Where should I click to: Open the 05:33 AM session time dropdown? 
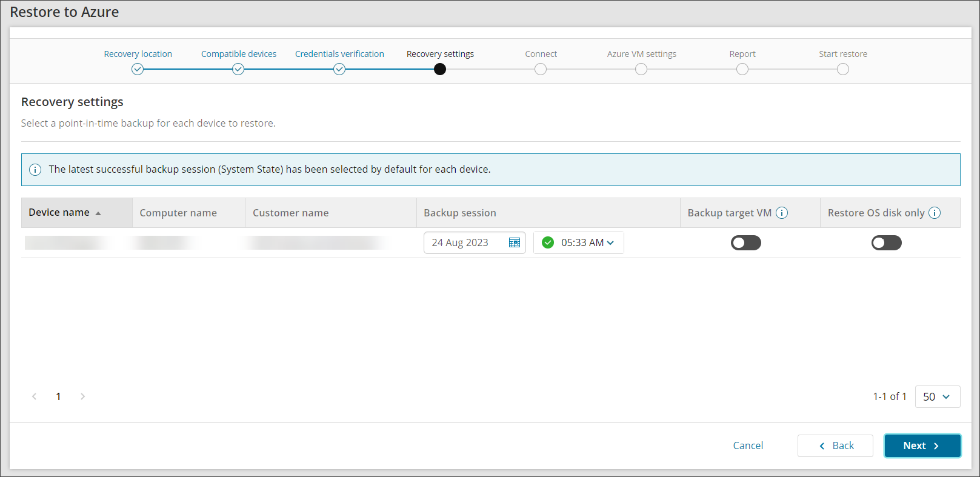(x=587, y=242)
